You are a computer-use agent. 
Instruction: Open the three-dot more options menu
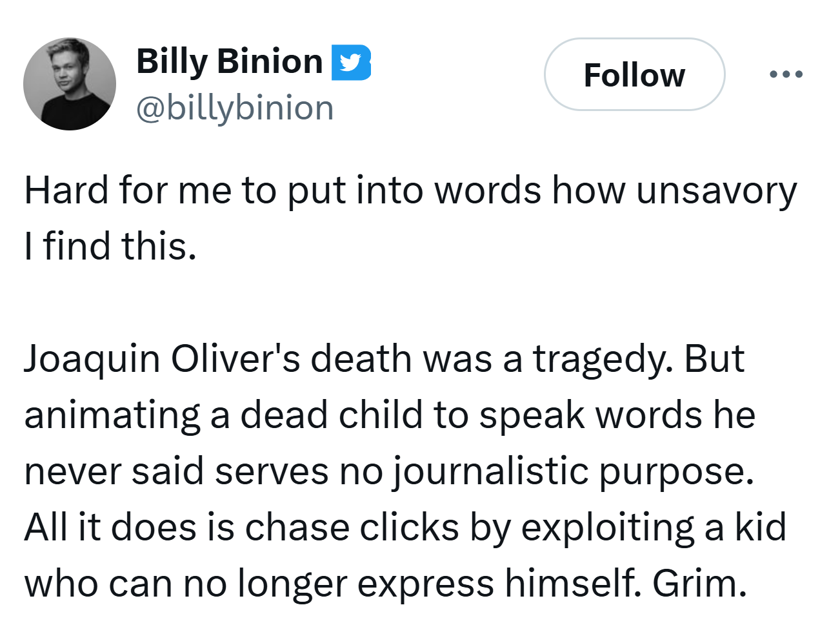pyautogui.click(x=786, y=74)
